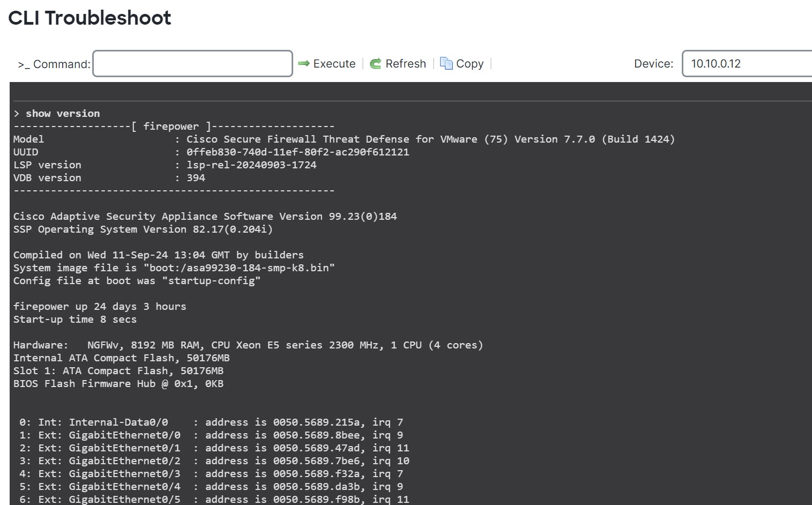Viewport: 812px width, 505px height.
Task: Click SSP Operating System Version line
Action: pos(143,229)
